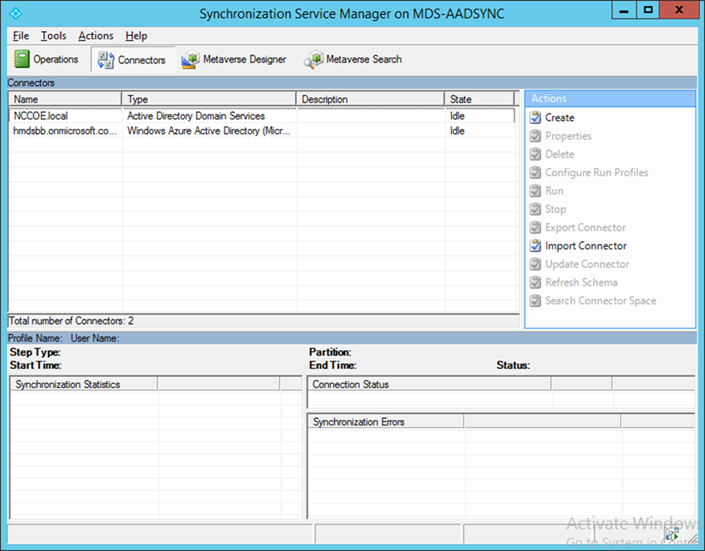Viewport: 705px width, 551px height.
Task: Switch to Metaverse Designer label
Action: (245, 59)
